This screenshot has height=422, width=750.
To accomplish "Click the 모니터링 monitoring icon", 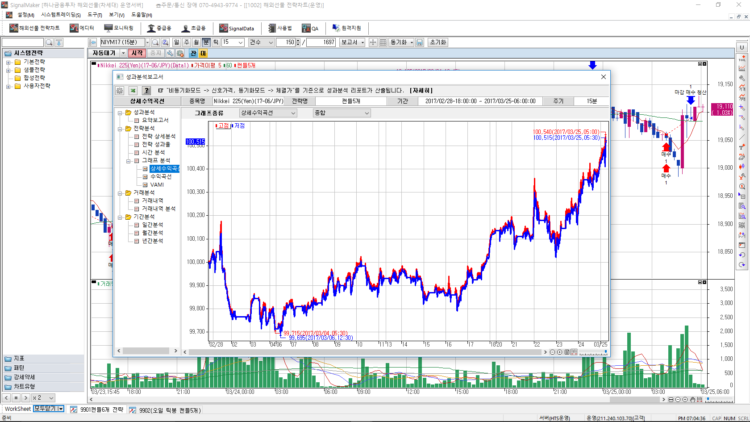I will (x=119, y=29).
